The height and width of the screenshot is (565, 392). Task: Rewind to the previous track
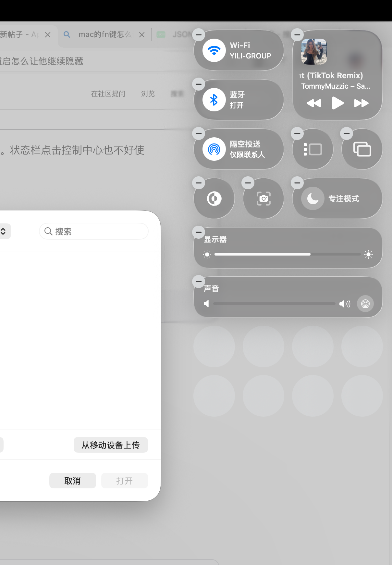[x=313, y=103]
